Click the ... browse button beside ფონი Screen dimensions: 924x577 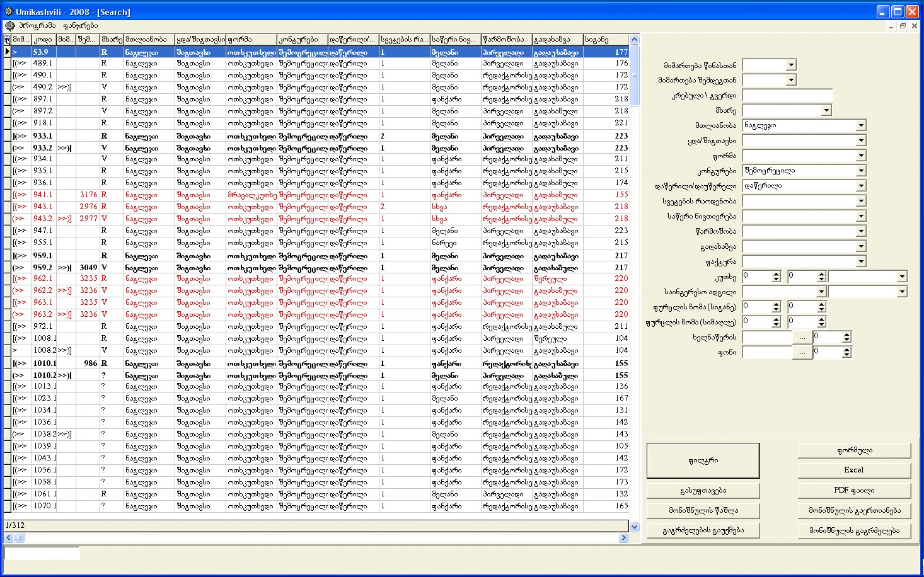pos(802,352)
